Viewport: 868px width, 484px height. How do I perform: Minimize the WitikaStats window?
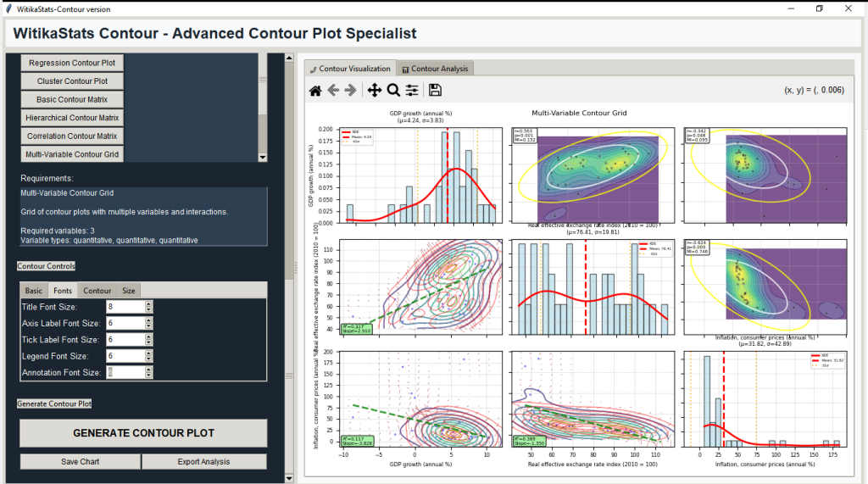click(791, 8)
